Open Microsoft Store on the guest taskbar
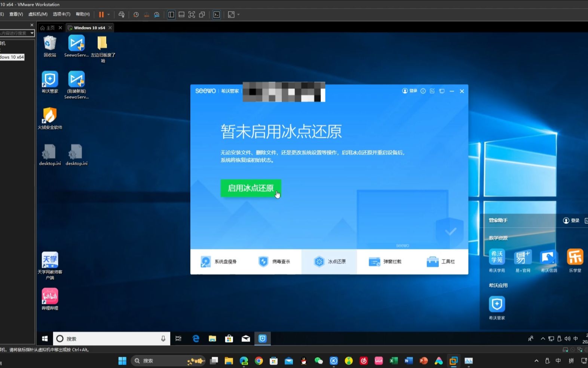The width and height of the screenshot is (588, 368). tap(229, 339)
